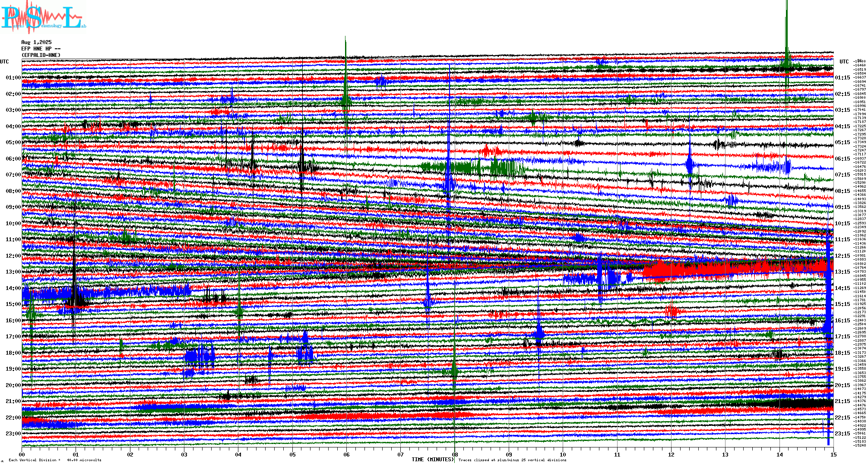
Task: Click the '08:00' hour label on the left
Action: tap(13, 191)
